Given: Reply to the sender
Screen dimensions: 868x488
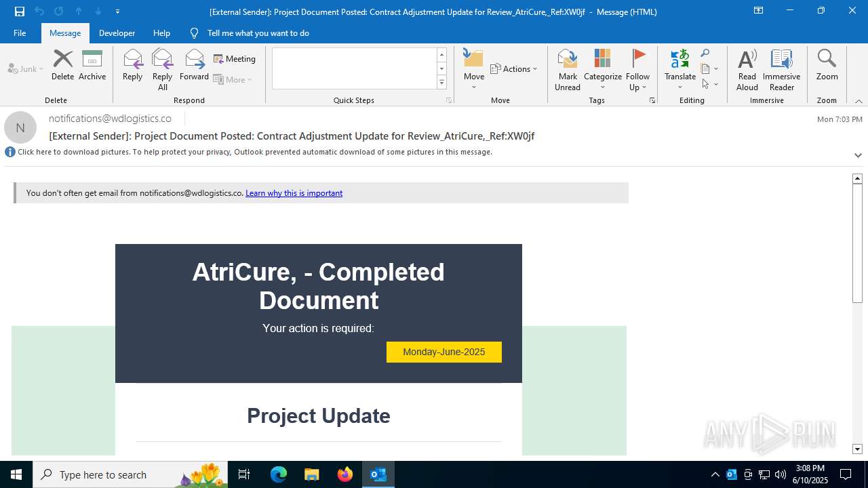Looking at the screenshot, I should click(132, 65).
